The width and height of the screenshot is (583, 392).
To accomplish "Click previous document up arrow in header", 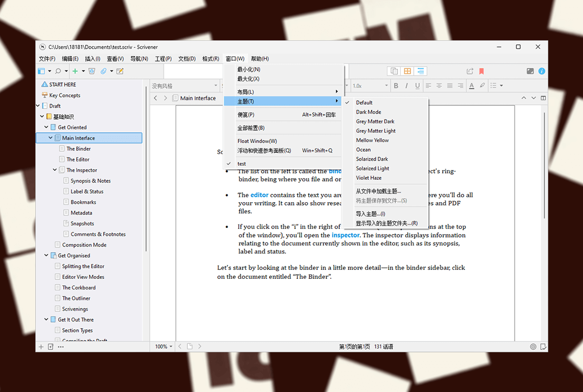I will [524, 98].
